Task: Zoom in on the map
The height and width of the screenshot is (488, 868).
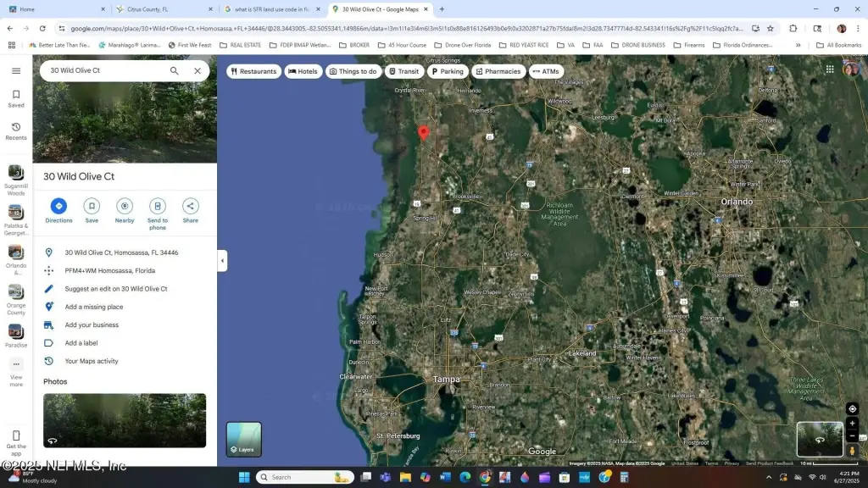Action: coord(852,424)
